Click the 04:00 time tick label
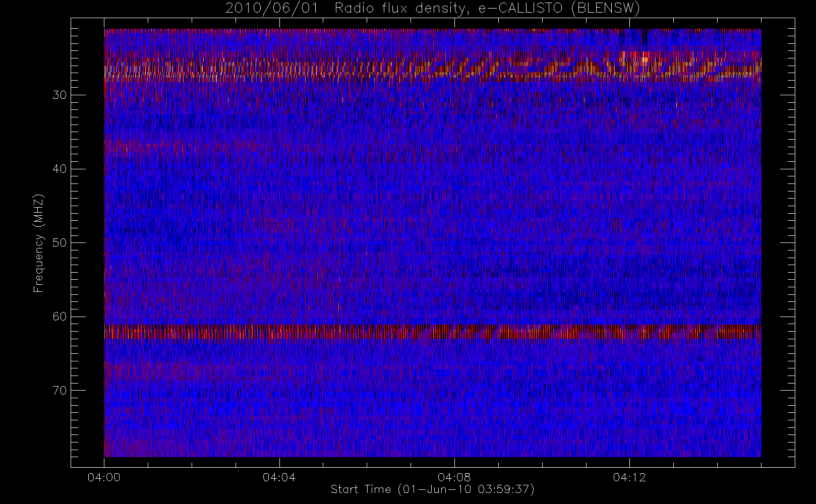This screenshot has width=816, height=504. click(x=104, y=477)
